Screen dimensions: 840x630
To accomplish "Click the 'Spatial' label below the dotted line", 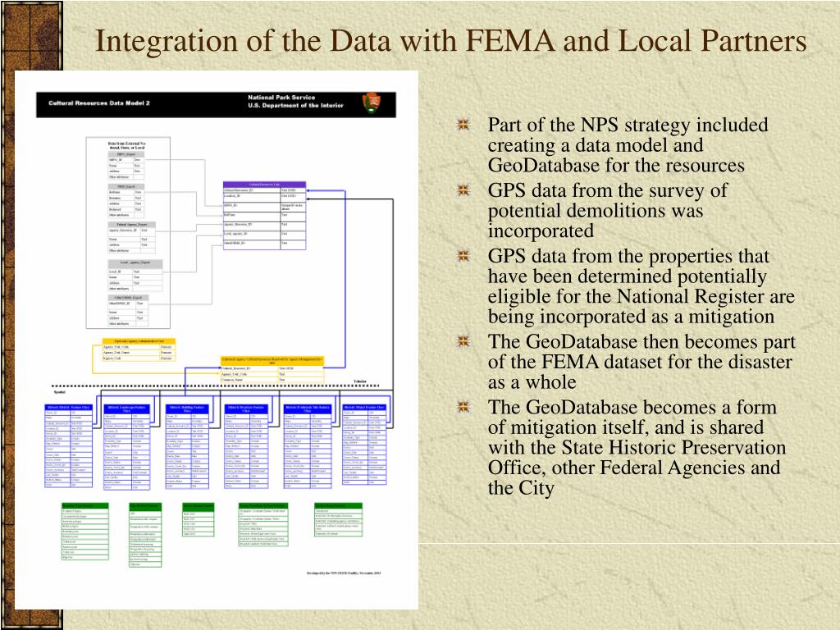I will click(x=59, y=392).
